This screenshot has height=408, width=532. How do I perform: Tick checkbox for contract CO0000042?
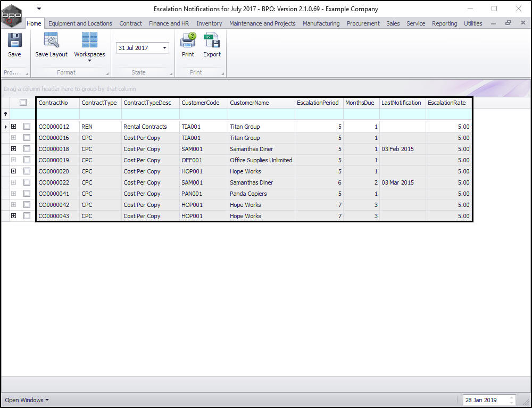tap(27, 205)
